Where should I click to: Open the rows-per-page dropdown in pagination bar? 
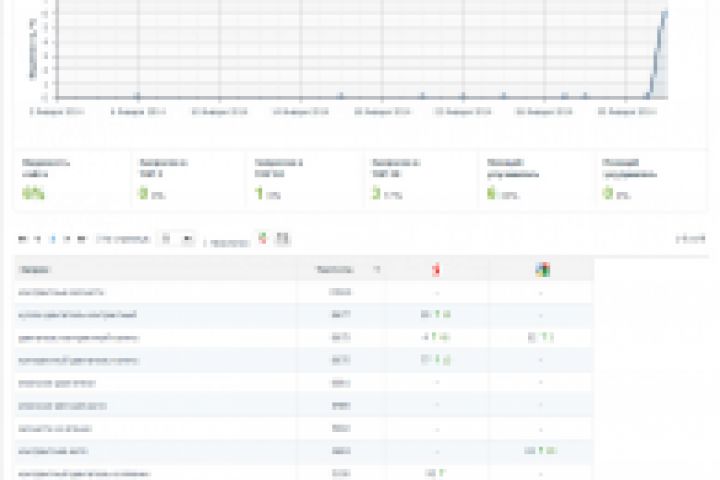coord(176,238)
